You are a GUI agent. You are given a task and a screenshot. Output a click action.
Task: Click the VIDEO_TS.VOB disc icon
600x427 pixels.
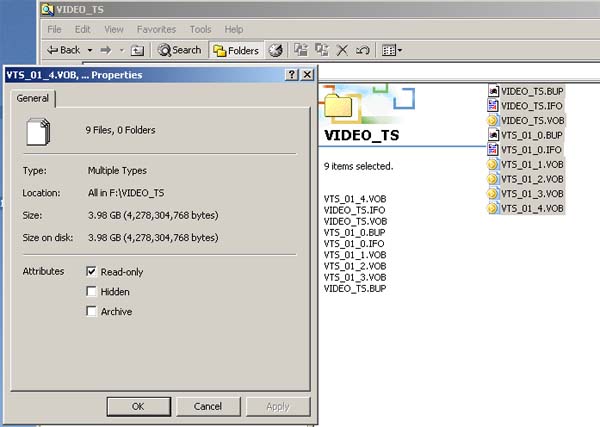[x=493, y=121]
